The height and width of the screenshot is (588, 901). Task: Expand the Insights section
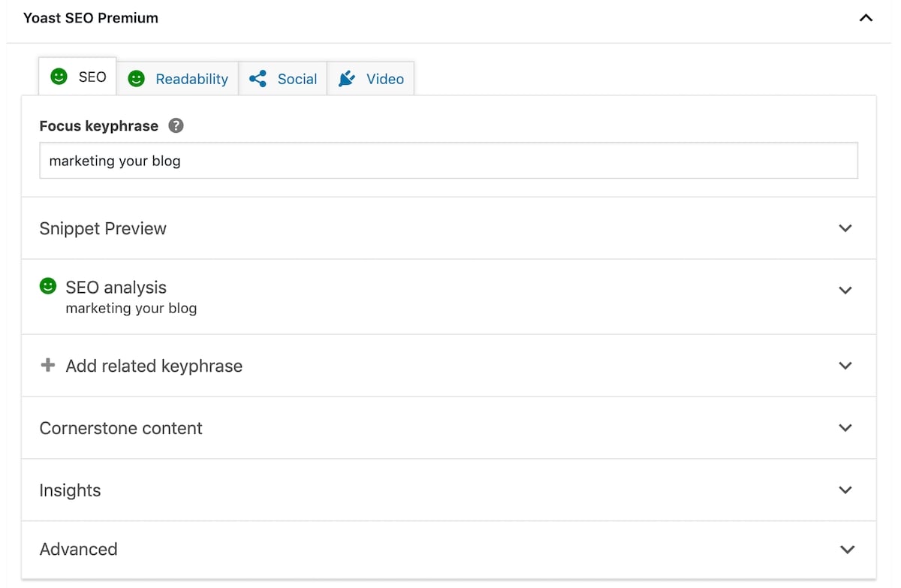[x=845, y=490]
